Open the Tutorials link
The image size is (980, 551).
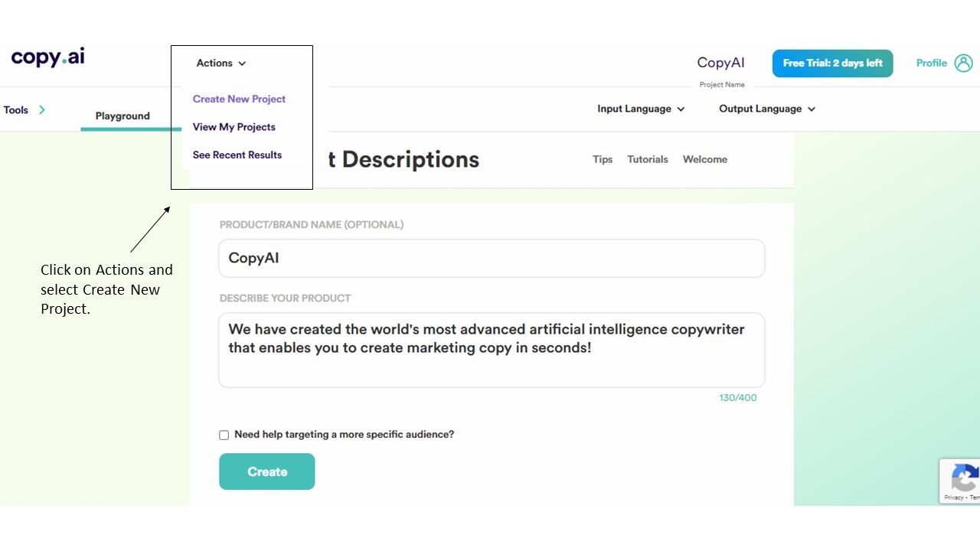tap(648, 159)
